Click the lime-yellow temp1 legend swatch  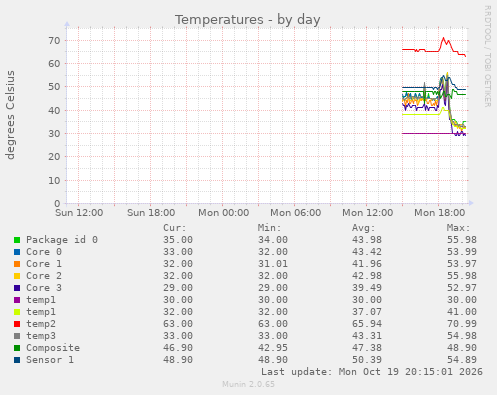coord(17,312)
